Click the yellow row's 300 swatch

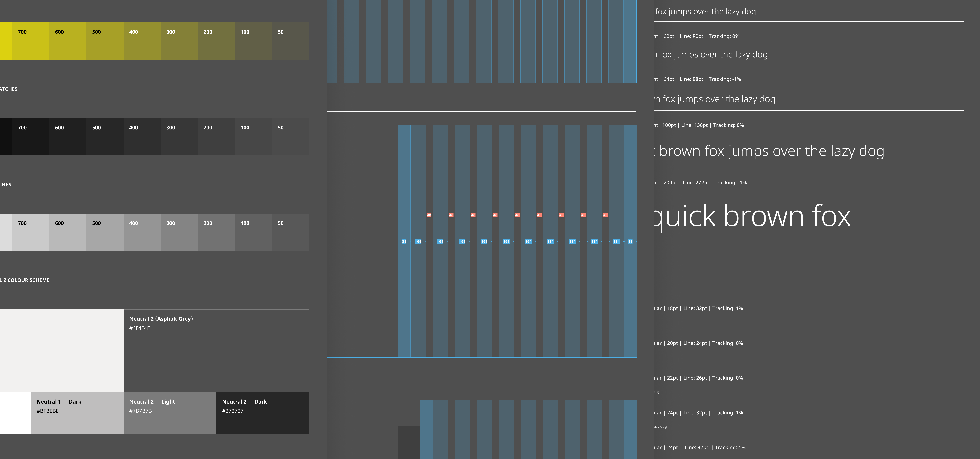tap(179, 41)
